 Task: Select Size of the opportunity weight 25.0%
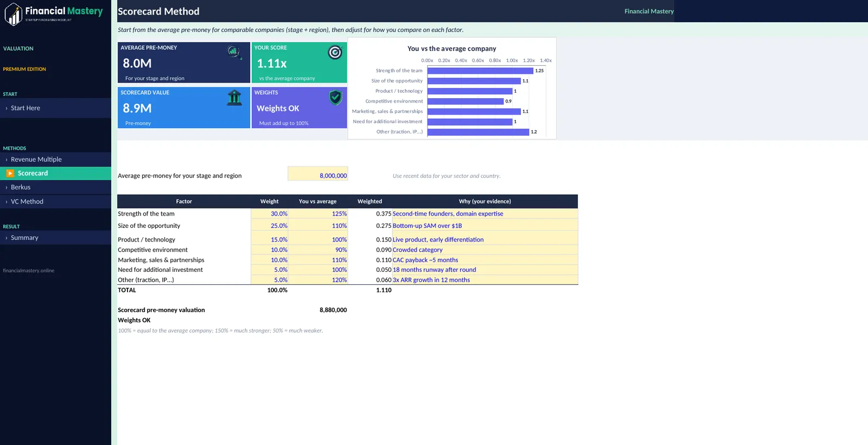pyautogui.click(x=270, y=226)
